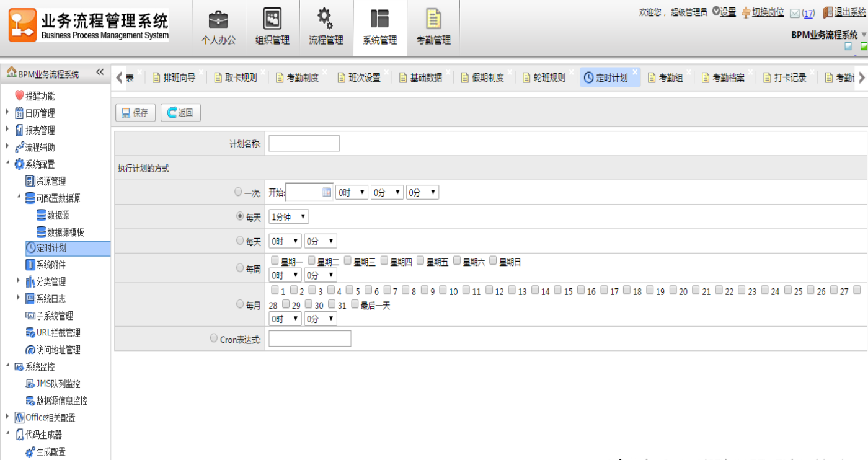Open the 流程管理 gears icon
The width and height of the screenshot is (868, 460).
[x=325, y=20]
